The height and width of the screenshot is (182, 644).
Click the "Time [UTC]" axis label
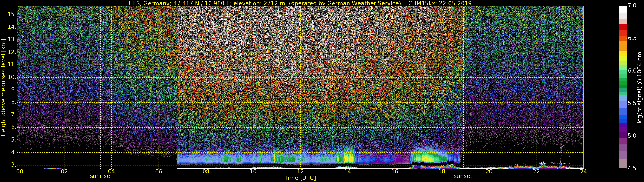[300, 178]
